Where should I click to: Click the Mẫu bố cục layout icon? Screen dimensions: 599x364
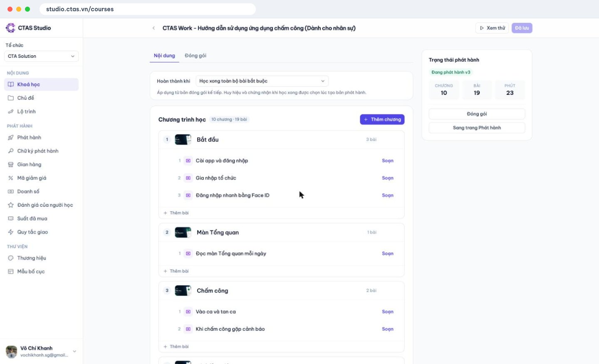point(11,272)
